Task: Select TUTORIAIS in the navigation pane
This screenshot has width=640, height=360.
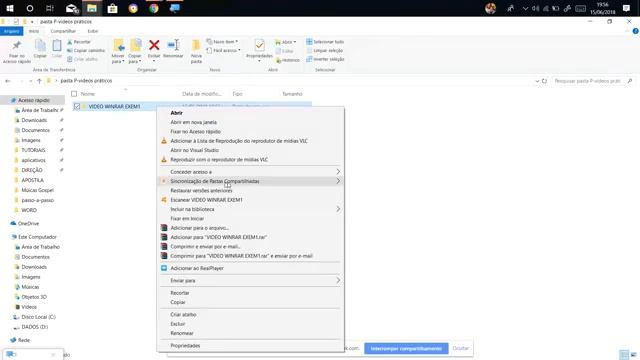Action: click(33, 150)
